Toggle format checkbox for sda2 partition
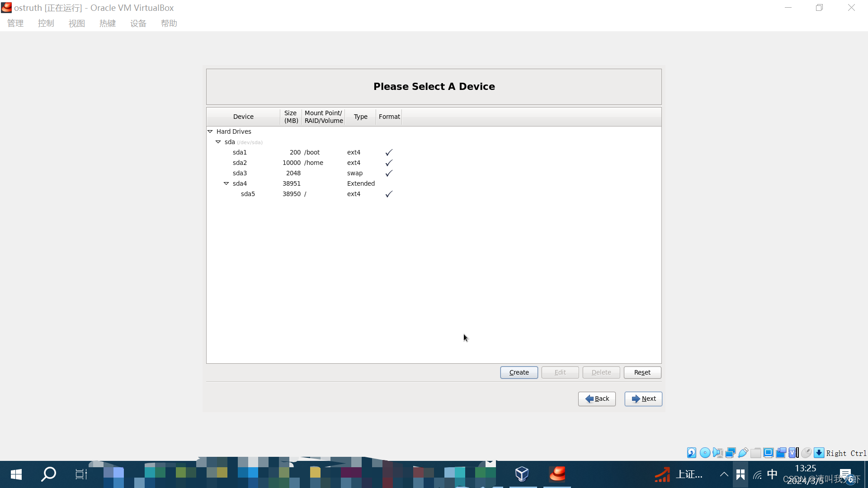This screenshot has width=868, height=488. [388, 163]
